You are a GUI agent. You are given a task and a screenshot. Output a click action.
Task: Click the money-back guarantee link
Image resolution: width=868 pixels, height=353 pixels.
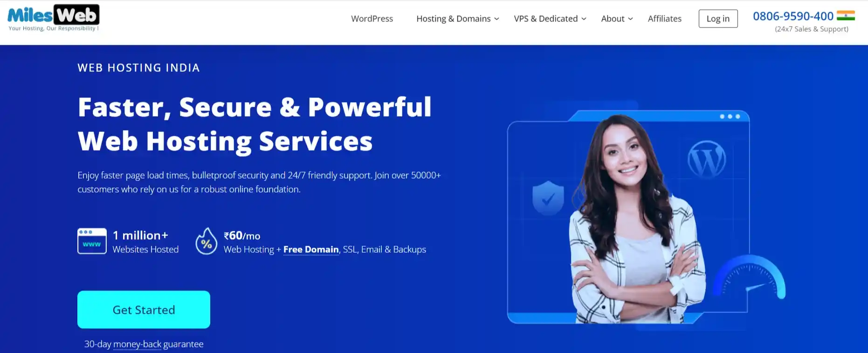click(x=137, y=344)
